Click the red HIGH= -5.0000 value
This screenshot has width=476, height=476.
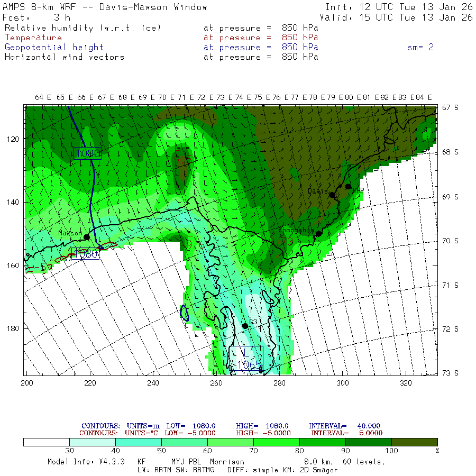(263, 433)
